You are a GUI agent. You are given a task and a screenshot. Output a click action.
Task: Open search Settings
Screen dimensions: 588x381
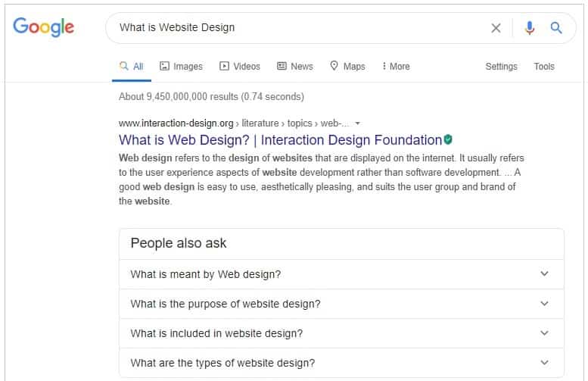(501, 67)
